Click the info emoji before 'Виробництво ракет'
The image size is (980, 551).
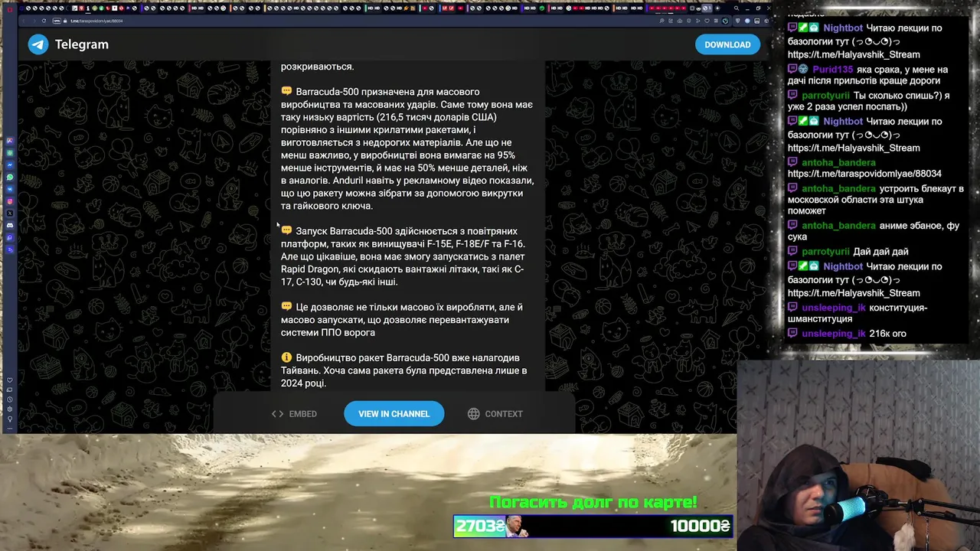point(286,357)
